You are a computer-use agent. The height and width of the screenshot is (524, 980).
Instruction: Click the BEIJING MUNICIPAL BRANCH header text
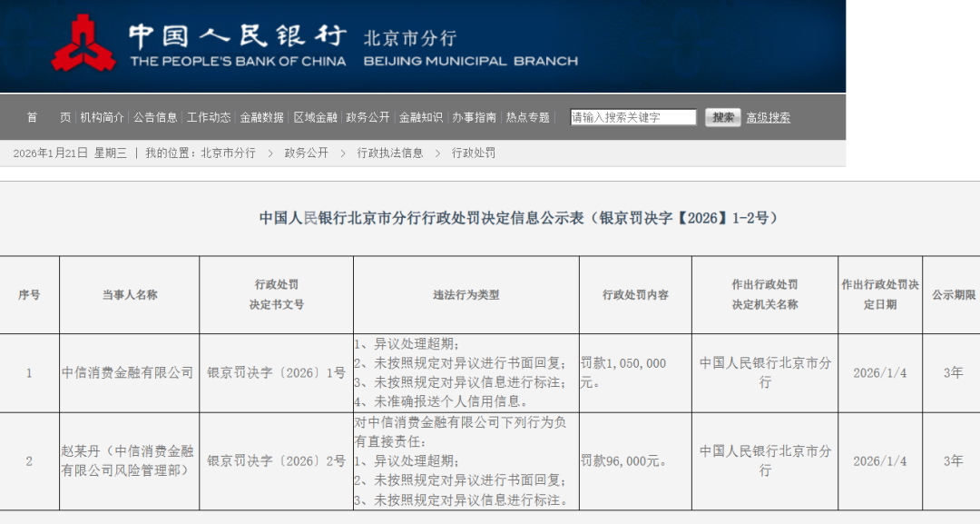(471, 61)
